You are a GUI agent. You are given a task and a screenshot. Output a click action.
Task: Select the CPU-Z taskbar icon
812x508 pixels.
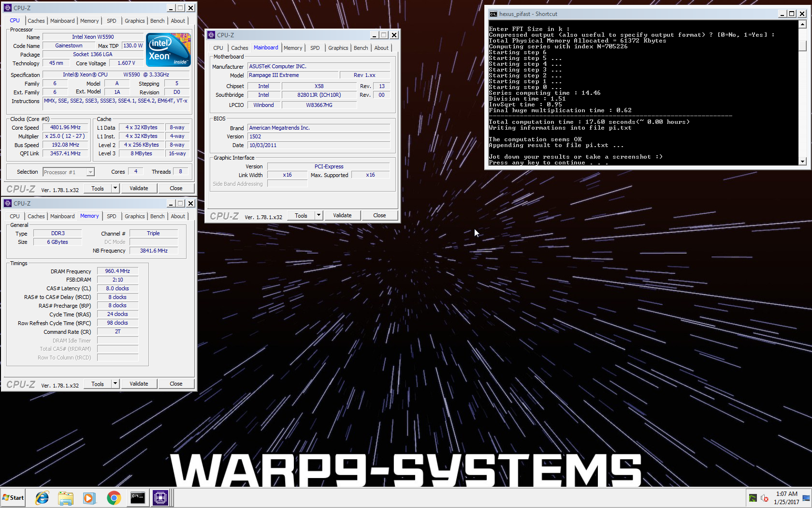click(x=160, y=498)
